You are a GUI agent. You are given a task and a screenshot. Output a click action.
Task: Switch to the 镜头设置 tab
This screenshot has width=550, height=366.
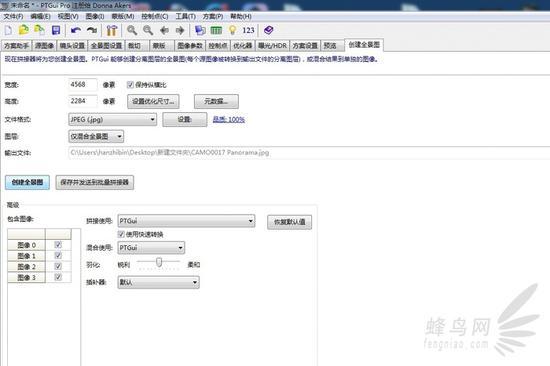click(72, 46)
